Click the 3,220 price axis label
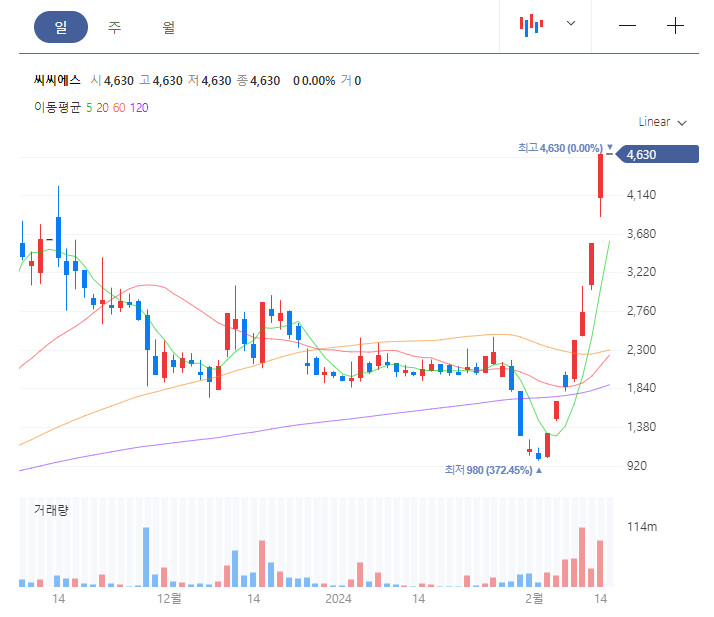 (x=641, y=272)
